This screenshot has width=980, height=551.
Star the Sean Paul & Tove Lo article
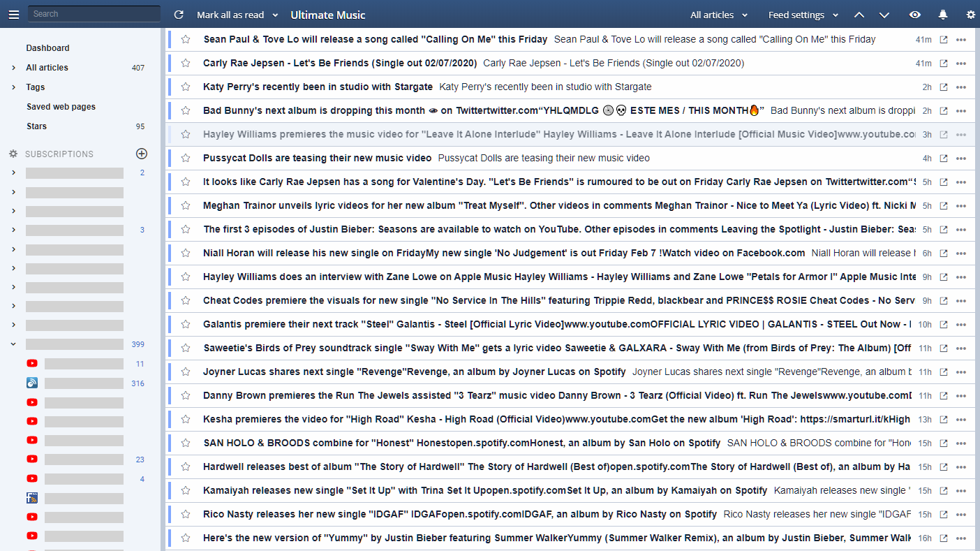pos(186,39)
